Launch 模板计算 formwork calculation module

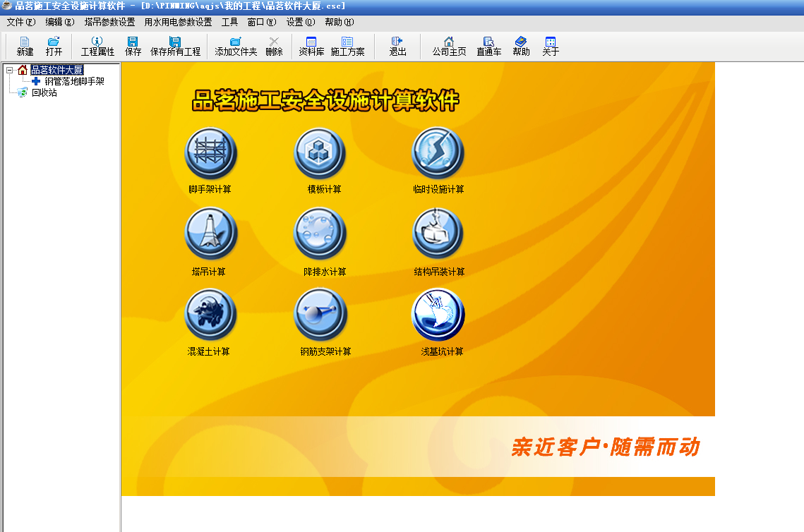(320, 152)
